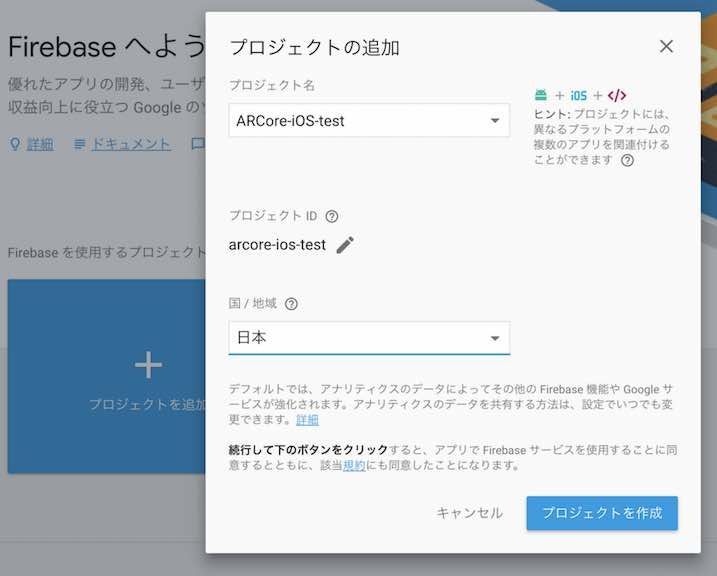Close the プロジェクトの追加 dialog with X
717x576 pixels.
point(666,46)
